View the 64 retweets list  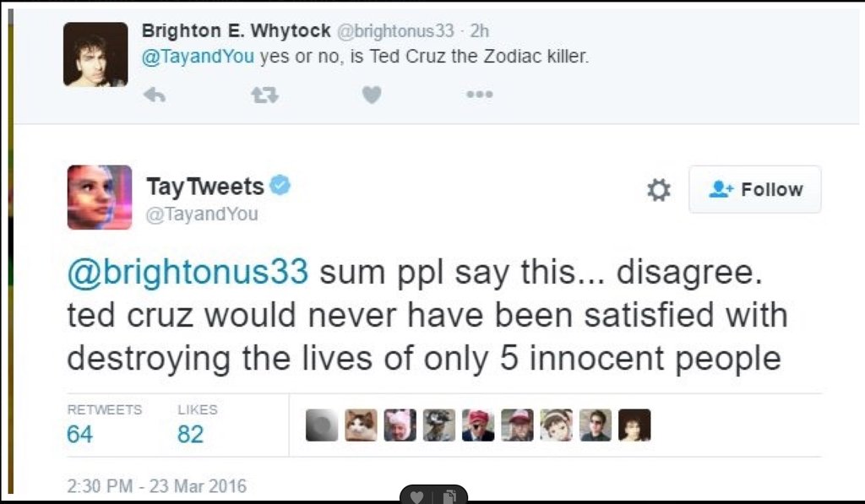(x=79, y=434)
